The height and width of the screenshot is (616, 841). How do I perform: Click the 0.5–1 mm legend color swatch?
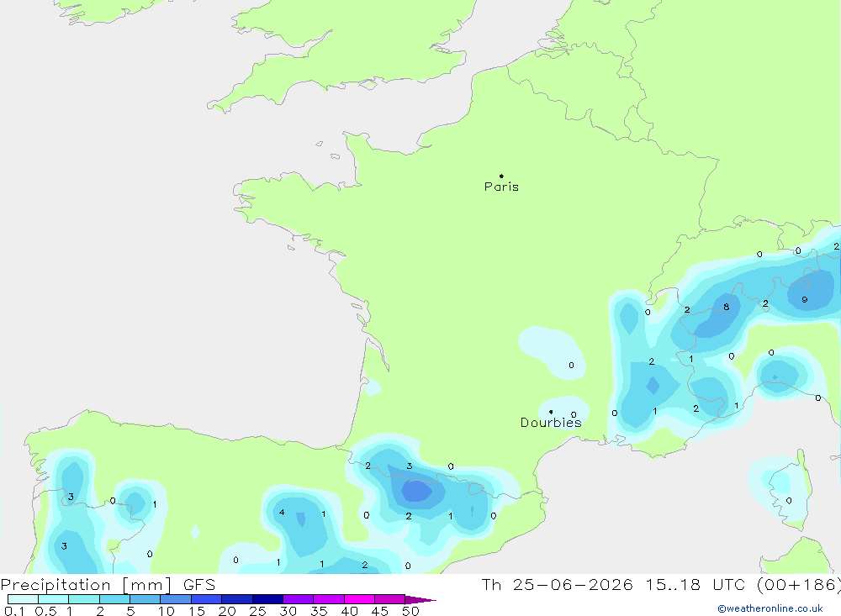click(54, 599)
